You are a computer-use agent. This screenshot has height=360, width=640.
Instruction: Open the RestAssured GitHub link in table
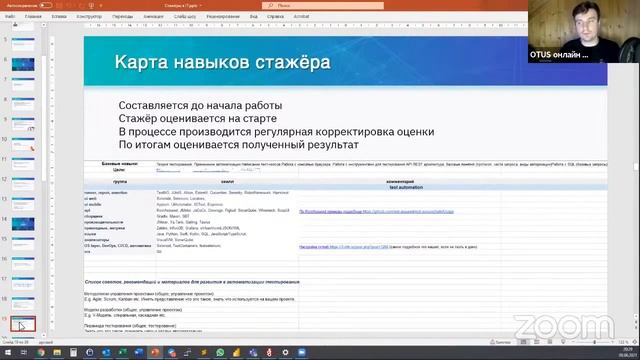click(x=376, y=212)
